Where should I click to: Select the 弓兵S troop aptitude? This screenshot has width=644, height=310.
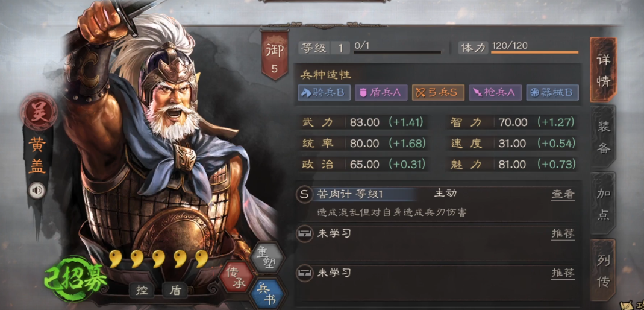tap(438, 92)
